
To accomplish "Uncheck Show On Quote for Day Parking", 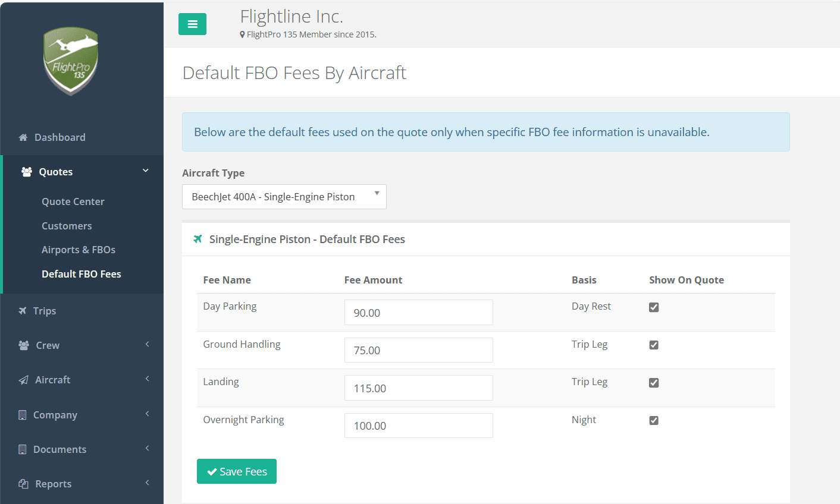I will click(654, 307).
